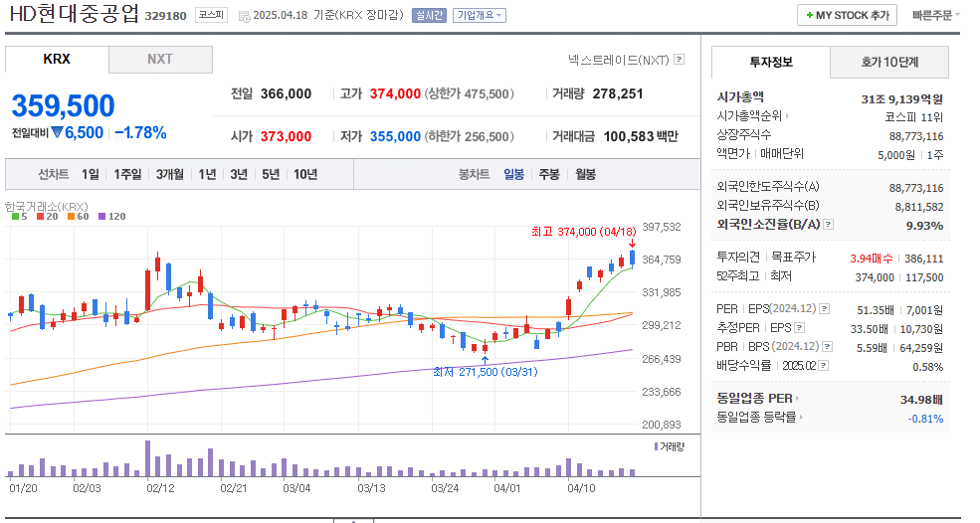This screenshot has height=523, width=980.
Task: Open help icon beside 외국인소진율(B/A)
Action: (x=828, y=225)
